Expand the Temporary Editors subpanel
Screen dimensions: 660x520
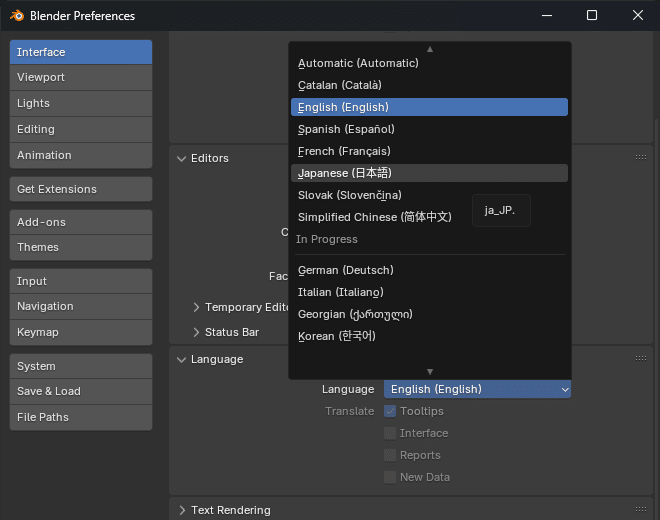pos(196,307)
